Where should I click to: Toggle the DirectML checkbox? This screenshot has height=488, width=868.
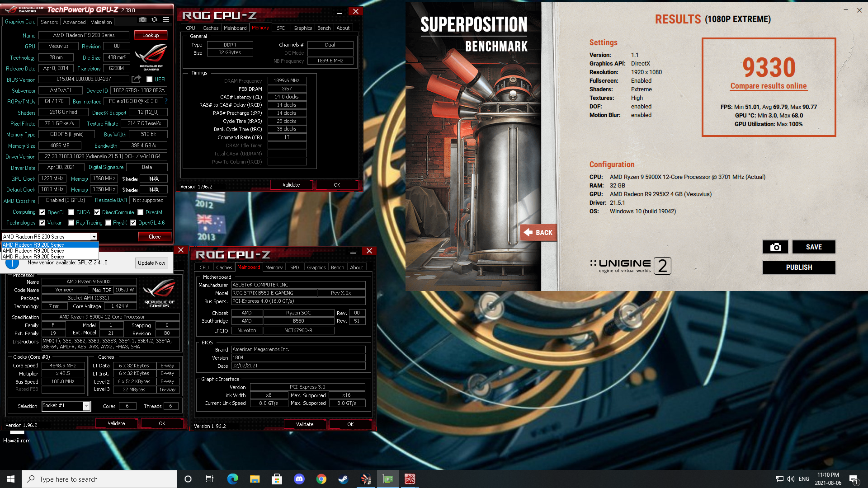[x=141, y=212]
